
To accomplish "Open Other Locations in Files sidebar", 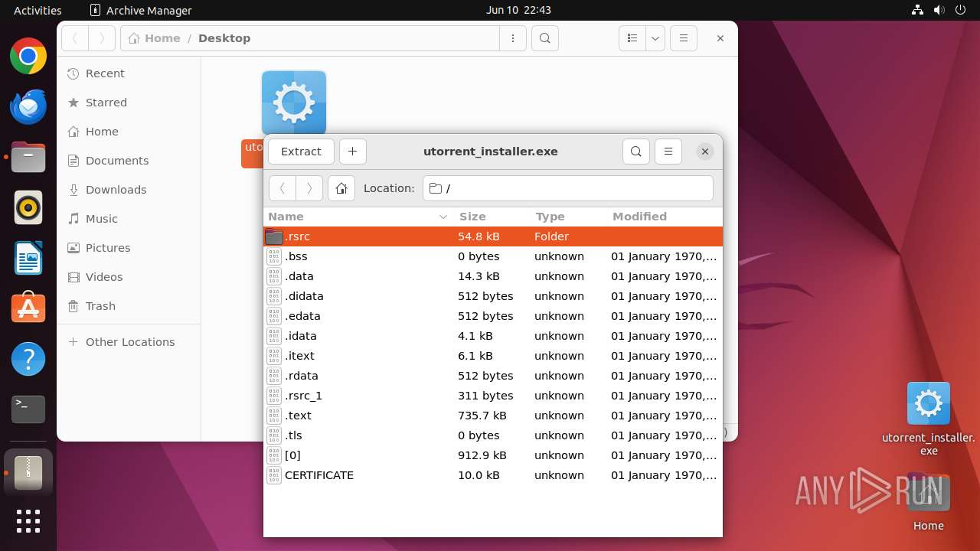I will [x=129, y=342].
